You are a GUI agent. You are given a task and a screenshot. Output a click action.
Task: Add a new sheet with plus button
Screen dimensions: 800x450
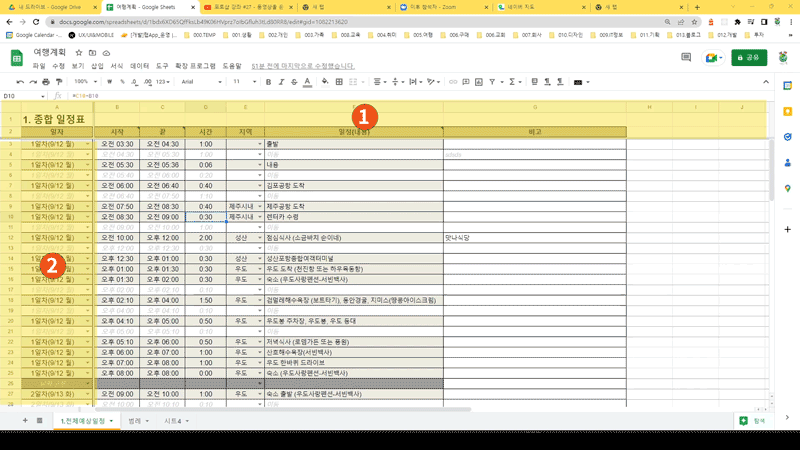pyautogui.click(x=25, y=420)
